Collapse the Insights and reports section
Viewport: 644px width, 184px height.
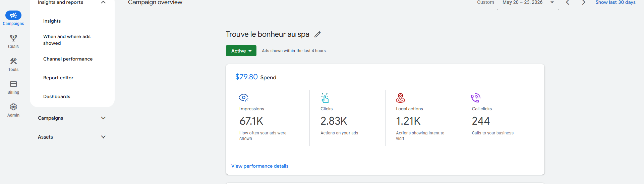(x=103, y=2)
